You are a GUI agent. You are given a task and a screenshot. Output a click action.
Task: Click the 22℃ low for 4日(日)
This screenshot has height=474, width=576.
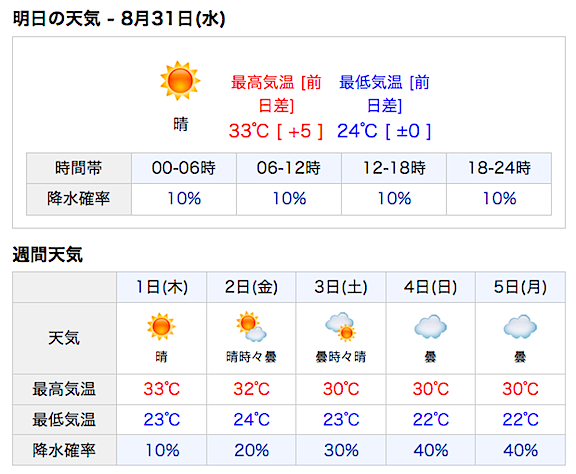point(431,420)
